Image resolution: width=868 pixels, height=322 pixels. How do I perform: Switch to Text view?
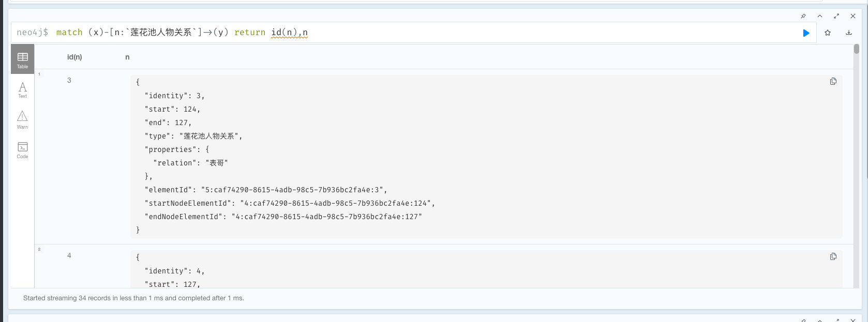pyautogui.click(x=23, y=89)
